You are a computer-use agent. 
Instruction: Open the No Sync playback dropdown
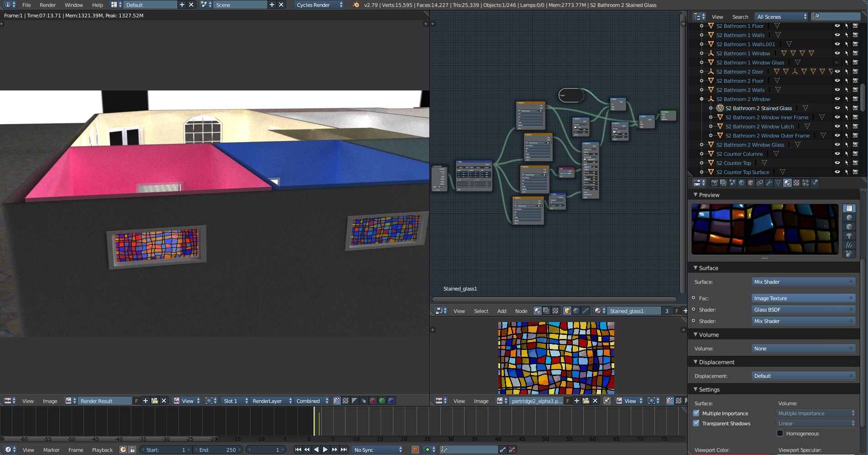(x=377, y=450)
